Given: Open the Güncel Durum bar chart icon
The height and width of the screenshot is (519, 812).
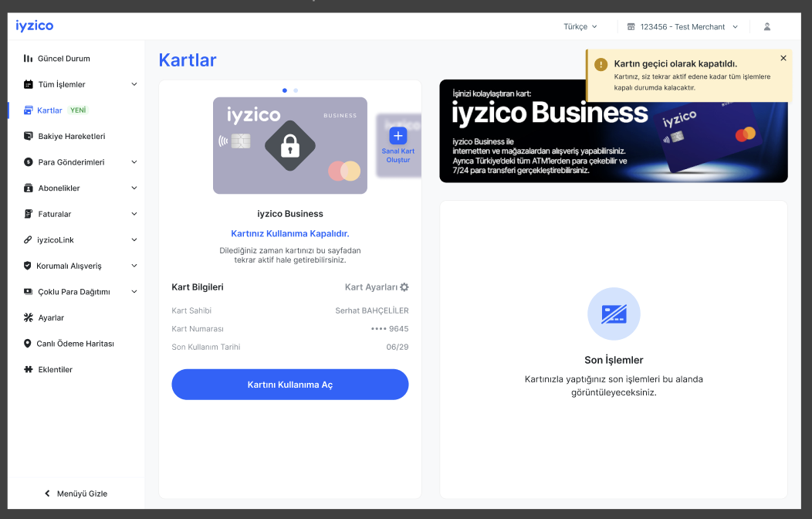Looking at the screenshot, I should pyautogui.click(x=28, y=59).
